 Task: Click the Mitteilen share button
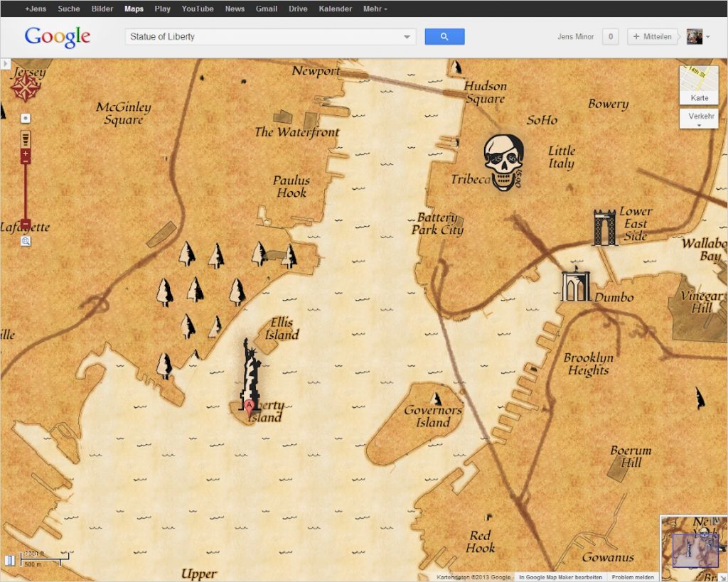click(652, 37)
